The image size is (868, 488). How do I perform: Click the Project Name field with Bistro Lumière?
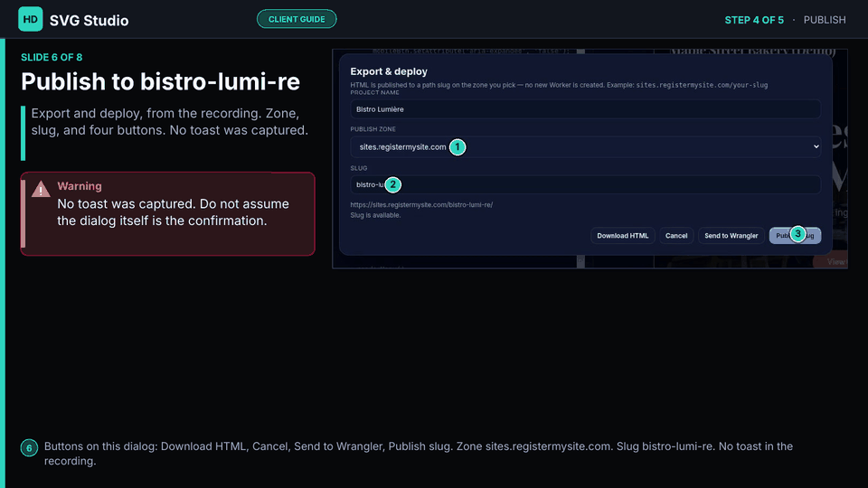coord(585,109)
